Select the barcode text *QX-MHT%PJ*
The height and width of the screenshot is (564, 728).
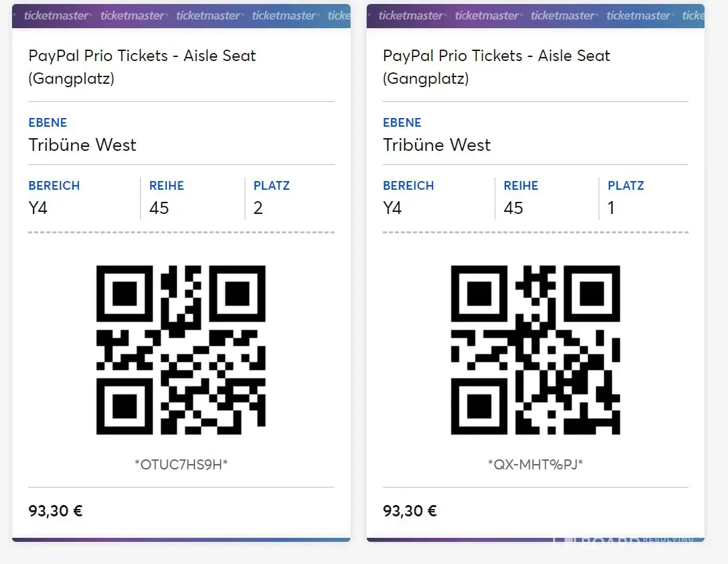point(535,463)
